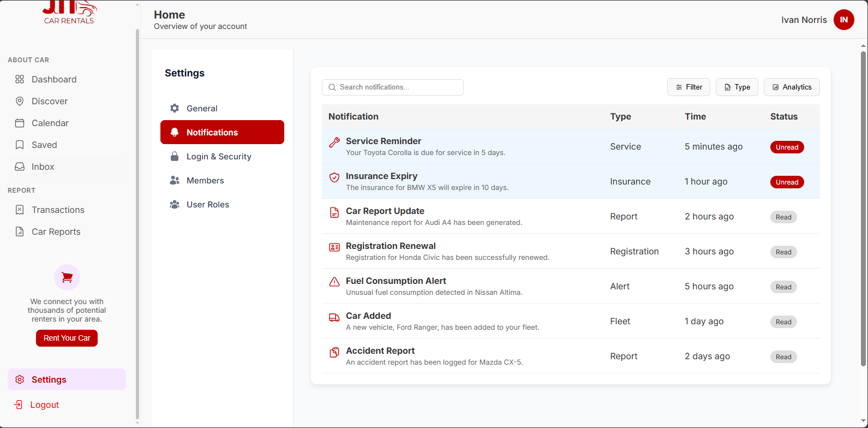The width and height of the screenshot is (868, 428).
Task: Open the Filter options
Action: [x=689, y=87]
